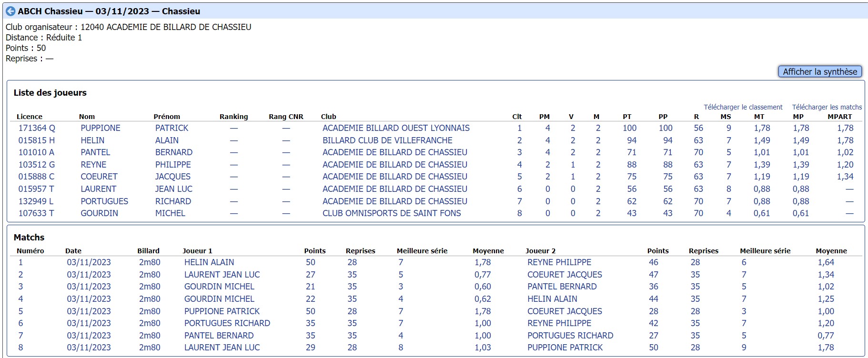Click licence 015888 C
Image resolution: width=868 pixels, height=358 pixels.
(x=36, y=177)
